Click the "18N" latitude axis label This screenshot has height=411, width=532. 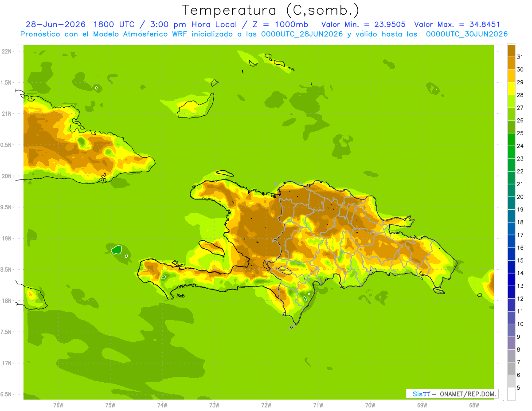click(x=7, y=301)
